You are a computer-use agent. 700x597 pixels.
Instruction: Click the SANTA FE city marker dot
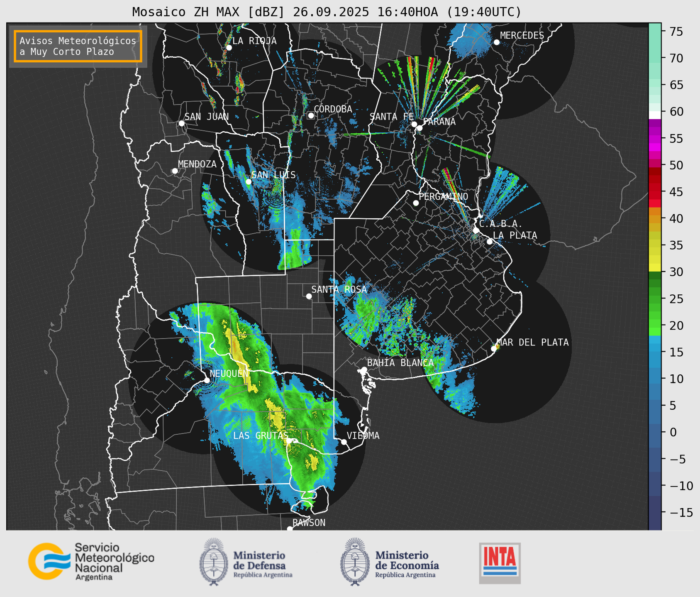click(414, 124)
